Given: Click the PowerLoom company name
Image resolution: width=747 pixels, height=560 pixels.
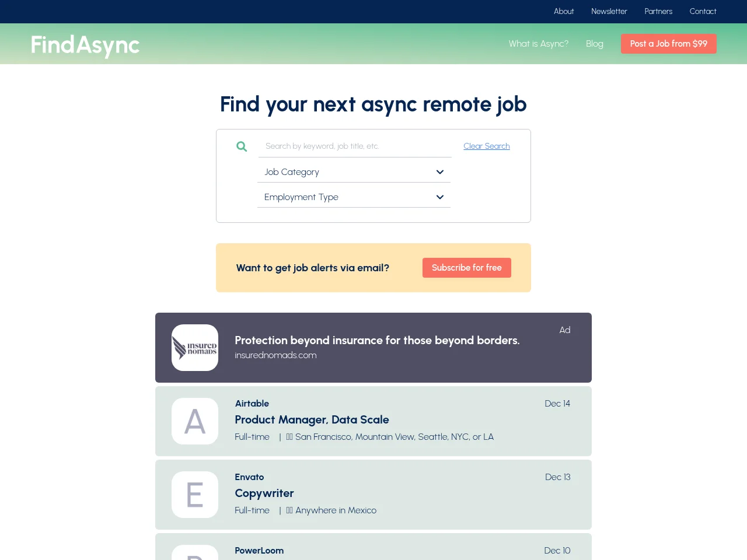Looking at the screenshot, I should (x=259, y=551).
